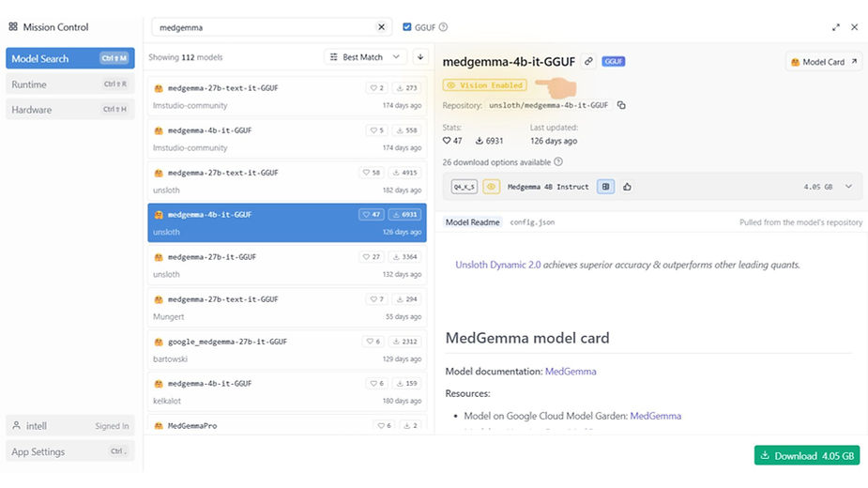The height and width of the screenshot is (488, 868).
Task: Click the 126 days ago last updated value
Action: coord(554,141)
